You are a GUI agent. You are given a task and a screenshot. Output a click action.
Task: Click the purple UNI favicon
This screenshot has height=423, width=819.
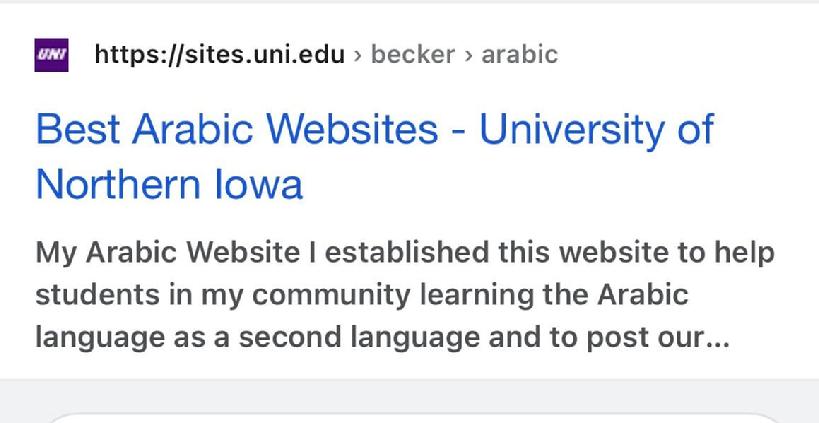point(51,55)
